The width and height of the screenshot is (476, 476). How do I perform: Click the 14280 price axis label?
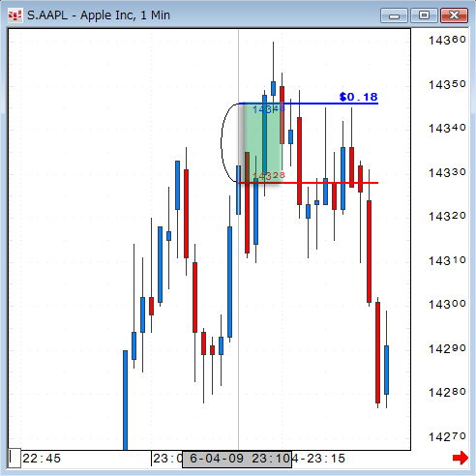(x=447, y=392)
